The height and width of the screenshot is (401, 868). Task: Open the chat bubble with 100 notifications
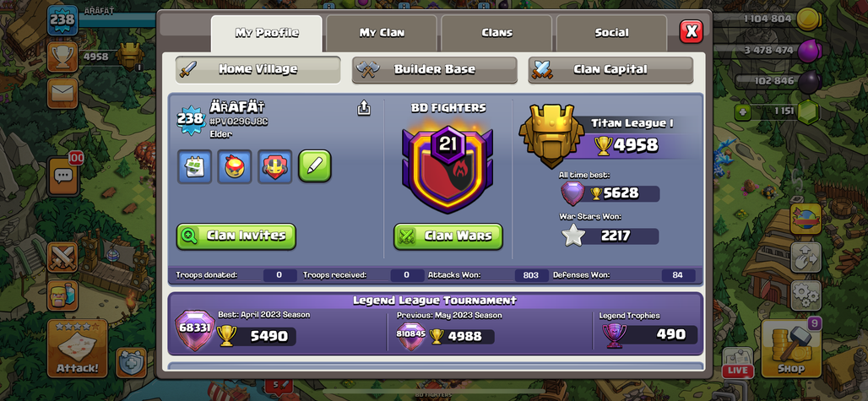pos(63,176)
